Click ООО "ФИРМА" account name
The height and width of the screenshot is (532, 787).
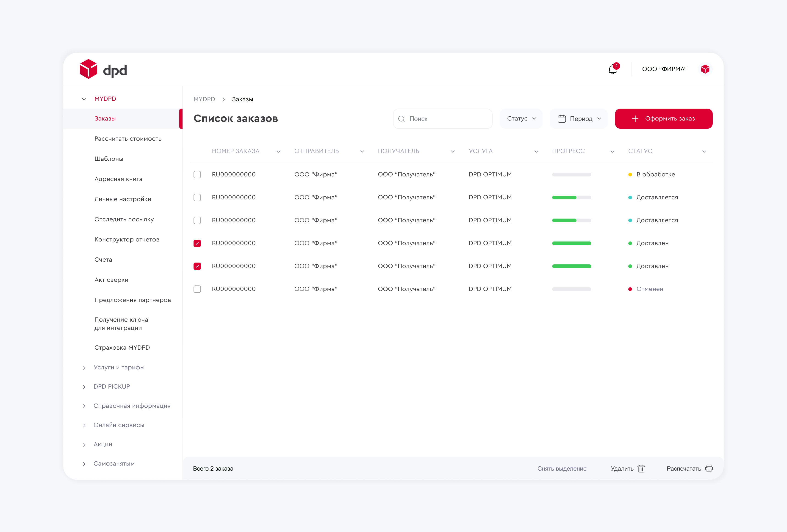(x=664, y=69)
